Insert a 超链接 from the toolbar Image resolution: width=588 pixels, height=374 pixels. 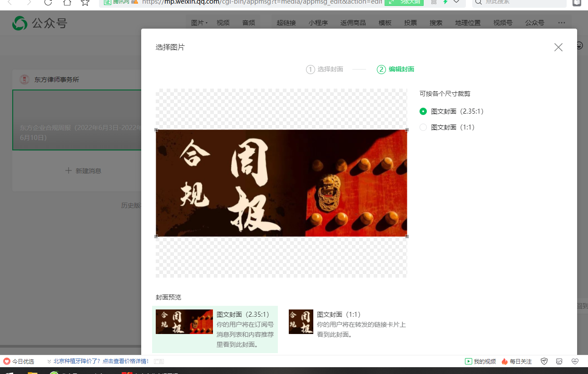[x=286, y=23]
